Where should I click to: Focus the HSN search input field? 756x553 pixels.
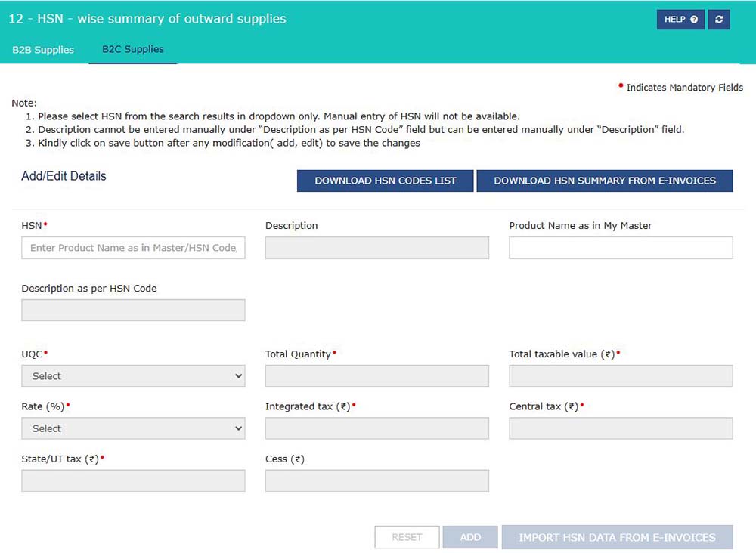[133, 248]
